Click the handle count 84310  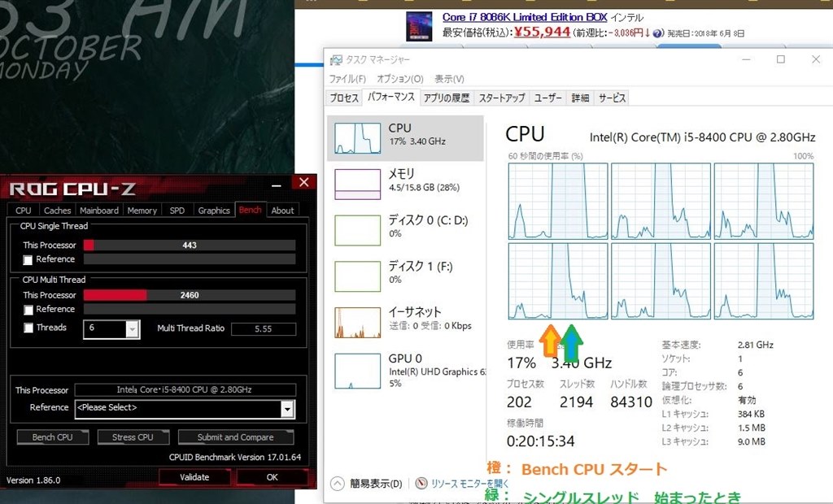pos(631,402)
